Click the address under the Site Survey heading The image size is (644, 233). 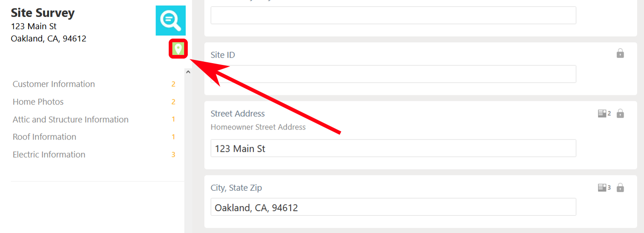[x=48, y=33]
